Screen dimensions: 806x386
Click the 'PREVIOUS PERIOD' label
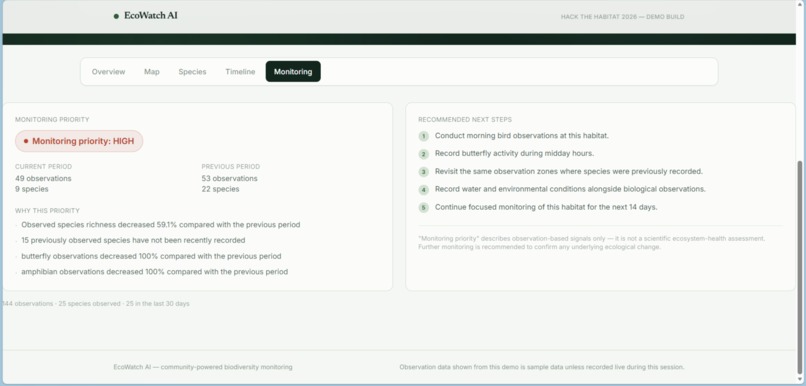[231, 167]
